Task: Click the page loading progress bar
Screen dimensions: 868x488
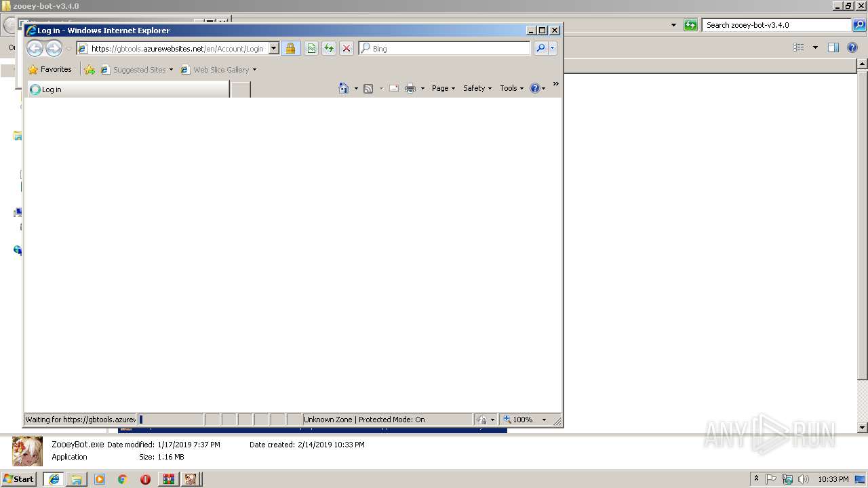Action: (x=171, y=420)
